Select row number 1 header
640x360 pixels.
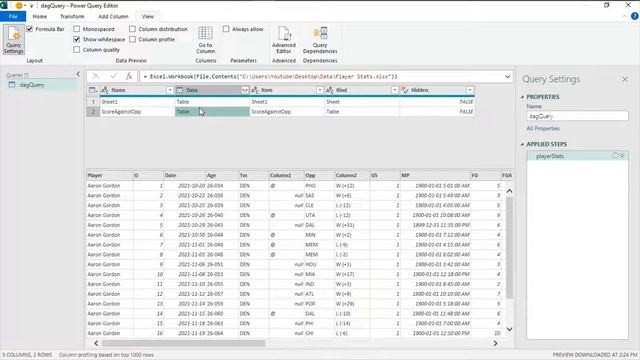click(x=93, y=102)
